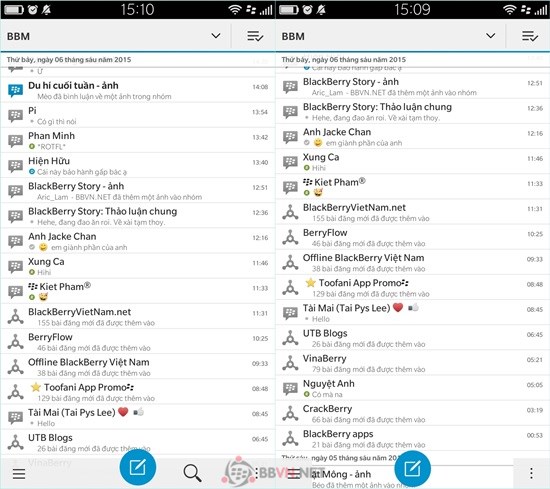Open three-dot overflow menu on right screen
This screenshot has width=550, height=489.
[x=531, y=473]
